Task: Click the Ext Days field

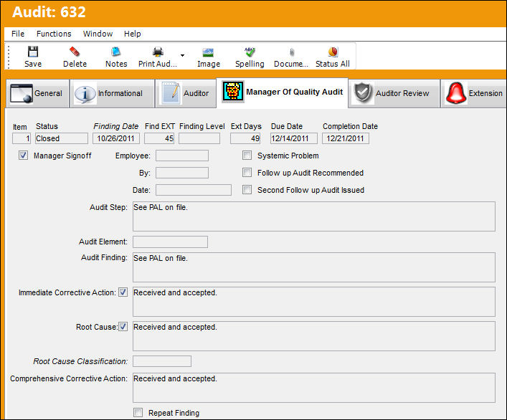Action: point(245,138)
